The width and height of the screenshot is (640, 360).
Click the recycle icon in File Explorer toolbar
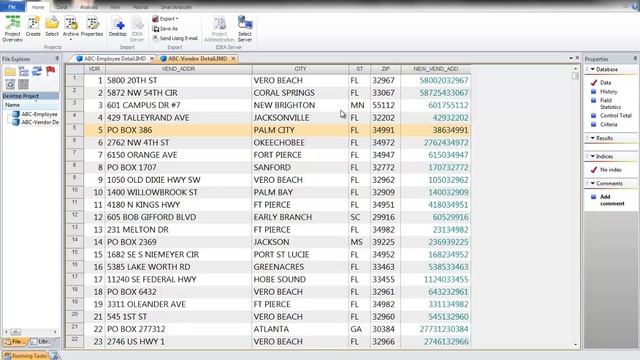[x=10, y=84]
